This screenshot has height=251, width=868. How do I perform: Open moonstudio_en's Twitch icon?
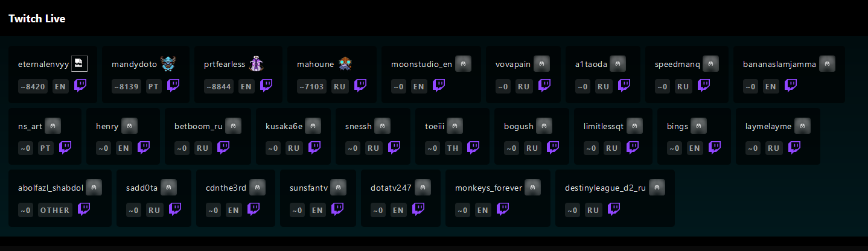[x=439, y=86]
